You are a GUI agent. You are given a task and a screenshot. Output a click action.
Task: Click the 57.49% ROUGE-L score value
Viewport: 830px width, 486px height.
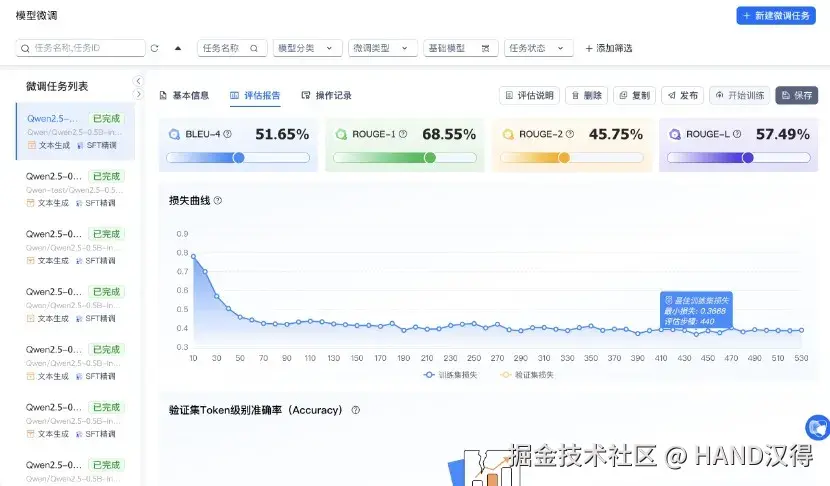(x=782, y=134)
